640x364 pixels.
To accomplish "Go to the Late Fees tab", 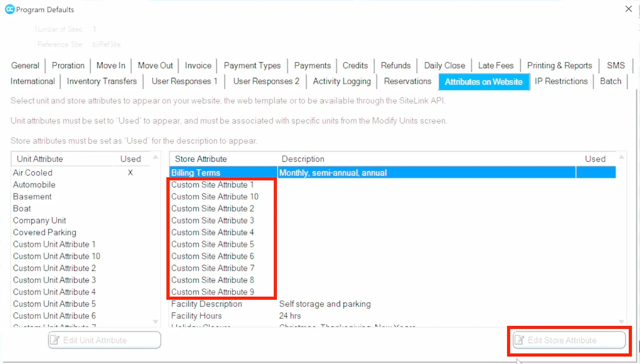I will pyautogui.click(x=496, y=66).
